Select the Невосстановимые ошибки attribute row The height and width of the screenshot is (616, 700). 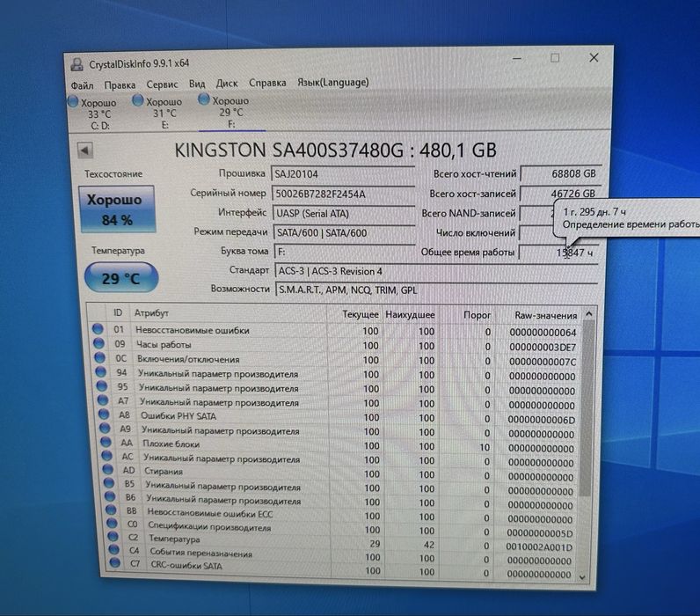tap(335, 331)
